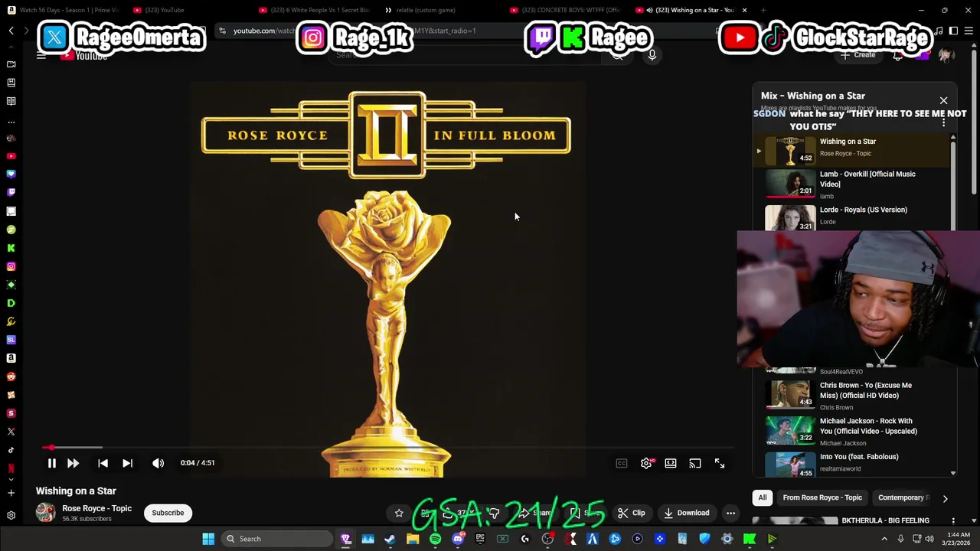Pause the video with the pause button
980x551 pixels.
[x=51, y=463]
